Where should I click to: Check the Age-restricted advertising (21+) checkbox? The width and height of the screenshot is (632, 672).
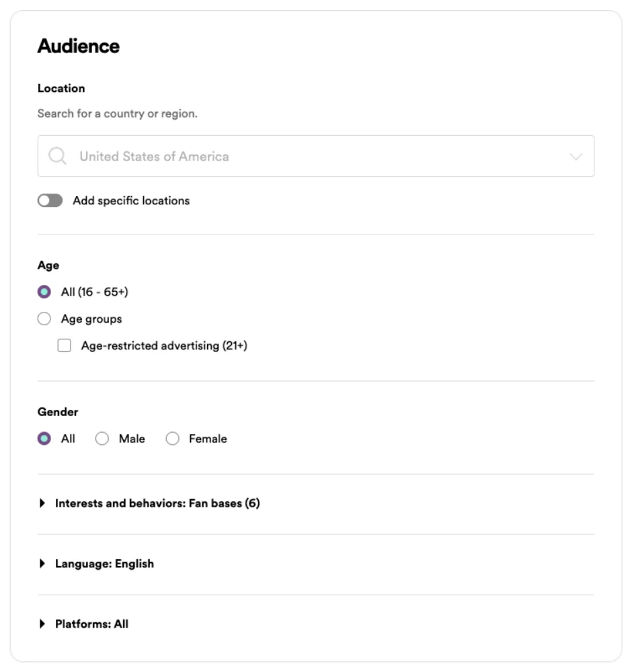[x=65, y=346]
